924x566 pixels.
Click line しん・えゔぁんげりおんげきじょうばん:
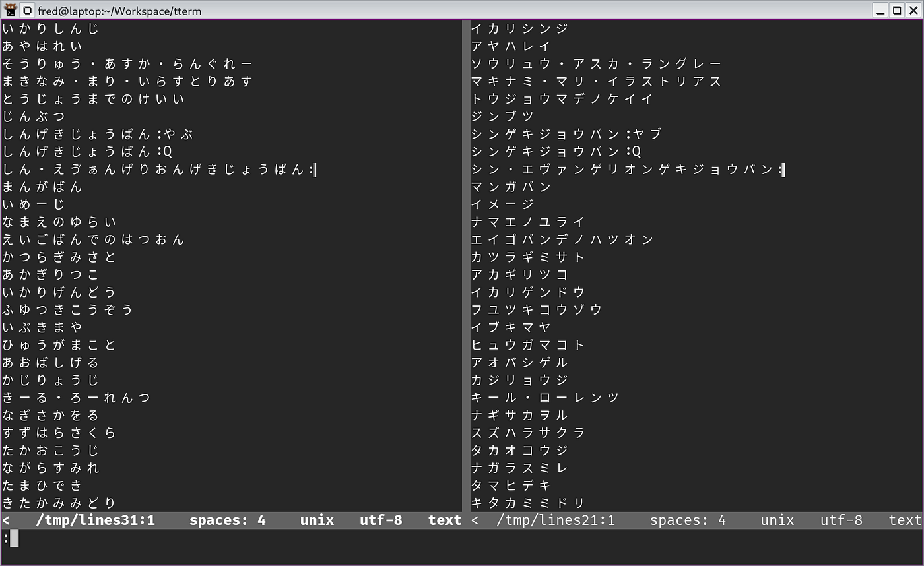(158, 170)
